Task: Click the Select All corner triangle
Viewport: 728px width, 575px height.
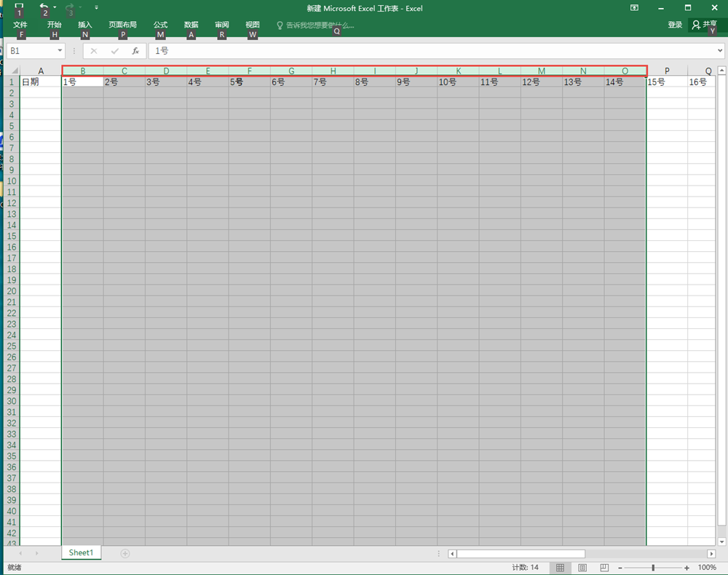Action: (12, 71)
